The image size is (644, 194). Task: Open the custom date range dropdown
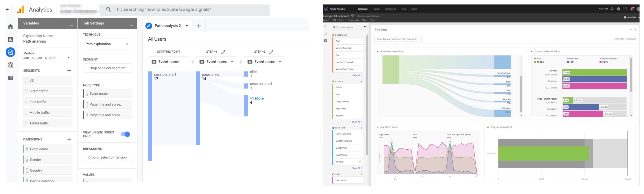tap(69, 58)
